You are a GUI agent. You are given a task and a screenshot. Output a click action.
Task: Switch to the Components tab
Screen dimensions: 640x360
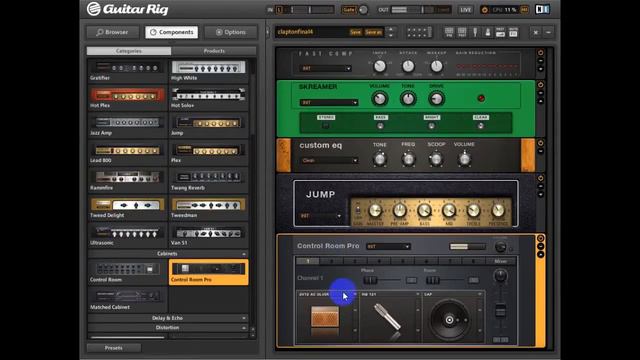pos(171,32)
